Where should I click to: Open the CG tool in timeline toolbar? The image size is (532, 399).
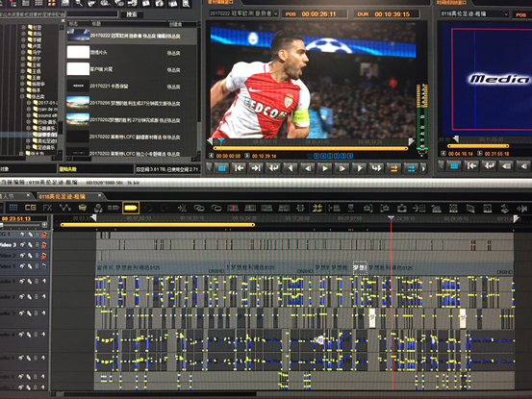point(30,208)
